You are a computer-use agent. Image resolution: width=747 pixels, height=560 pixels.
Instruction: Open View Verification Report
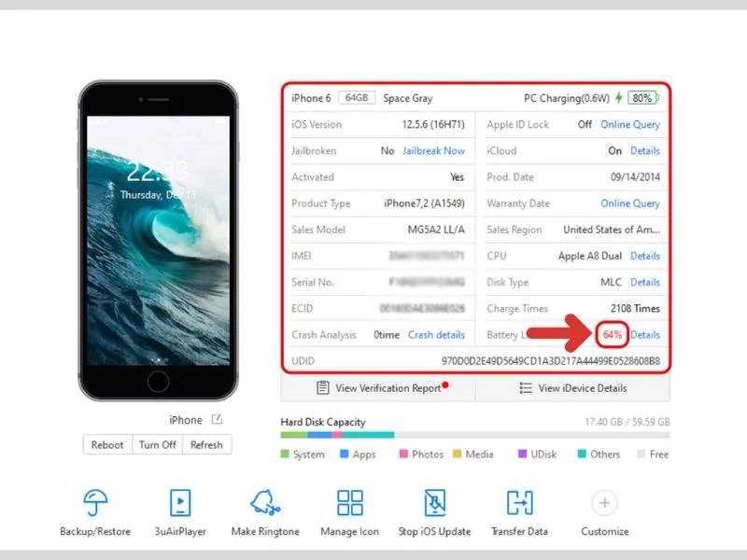pyautogui.click(x=378, y=387)
